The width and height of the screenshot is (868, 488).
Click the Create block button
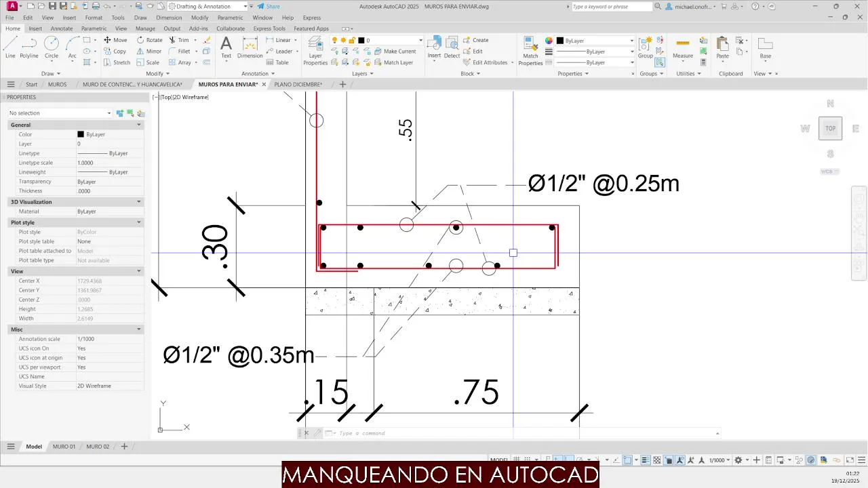[476, 40]
